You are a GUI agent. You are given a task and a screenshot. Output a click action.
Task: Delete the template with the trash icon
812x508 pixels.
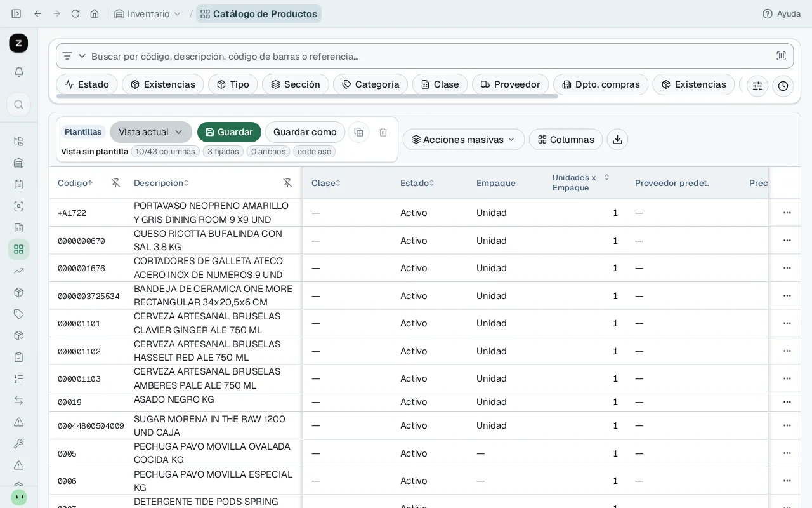pos(383,132)
